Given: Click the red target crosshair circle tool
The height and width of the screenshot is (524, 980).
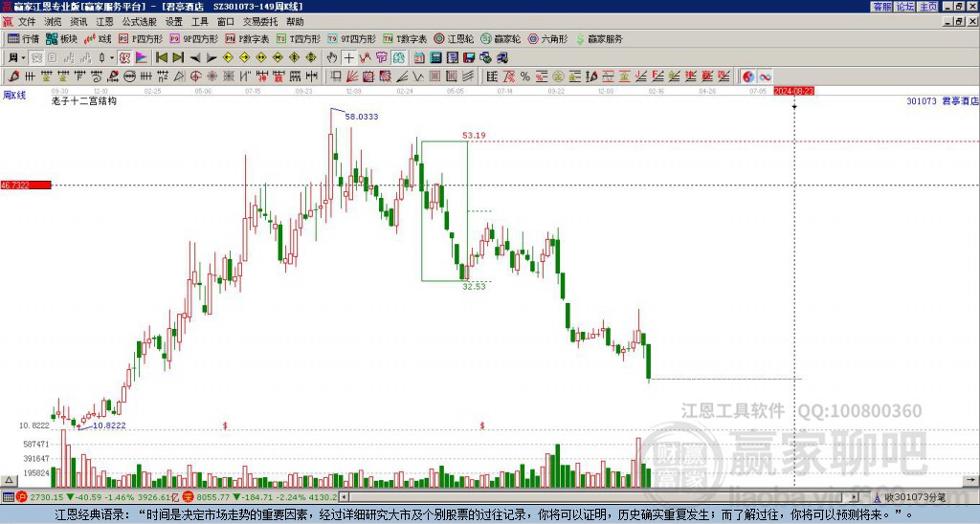Looking at the screenshot, I should pos(195,76).
